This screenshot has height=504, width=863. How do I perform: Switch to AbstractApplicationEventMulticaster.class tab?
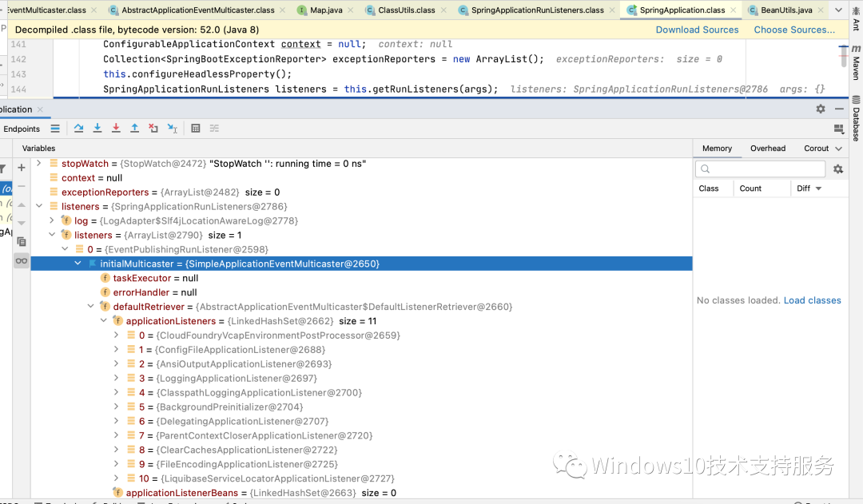click(197, 10)
